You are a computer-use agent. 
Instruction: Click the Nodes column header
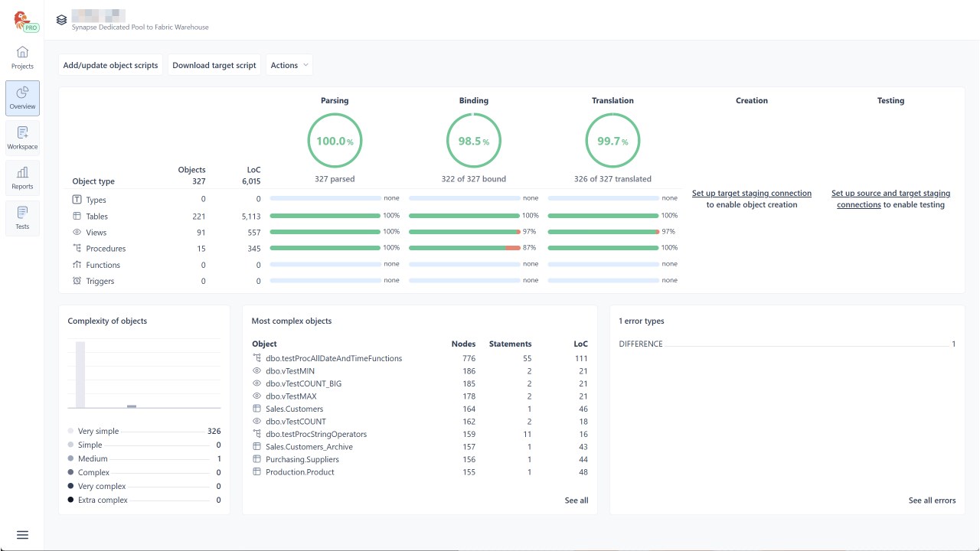(x=463, y=344)
